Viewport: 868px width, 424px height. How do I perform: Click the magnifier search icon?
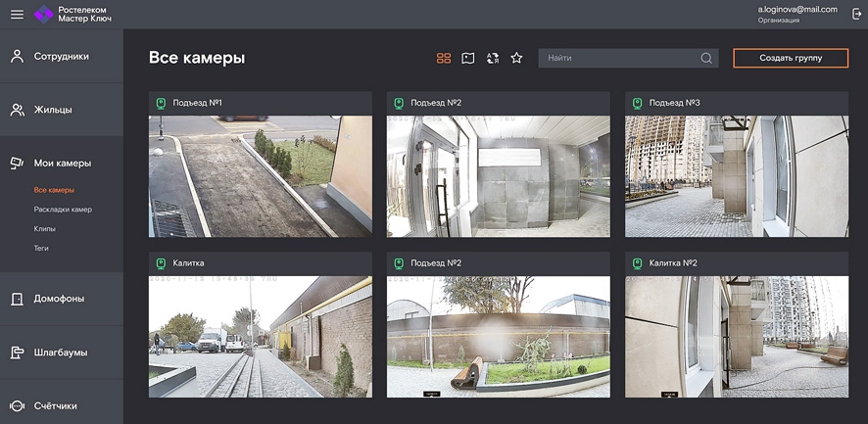click(706, 59)
